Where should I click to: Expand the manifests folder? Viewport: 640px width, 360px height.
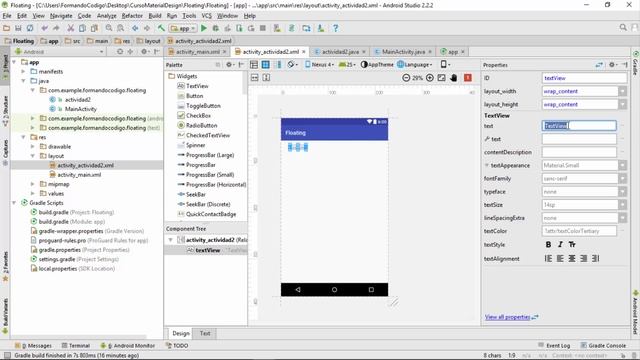(23, 71)
